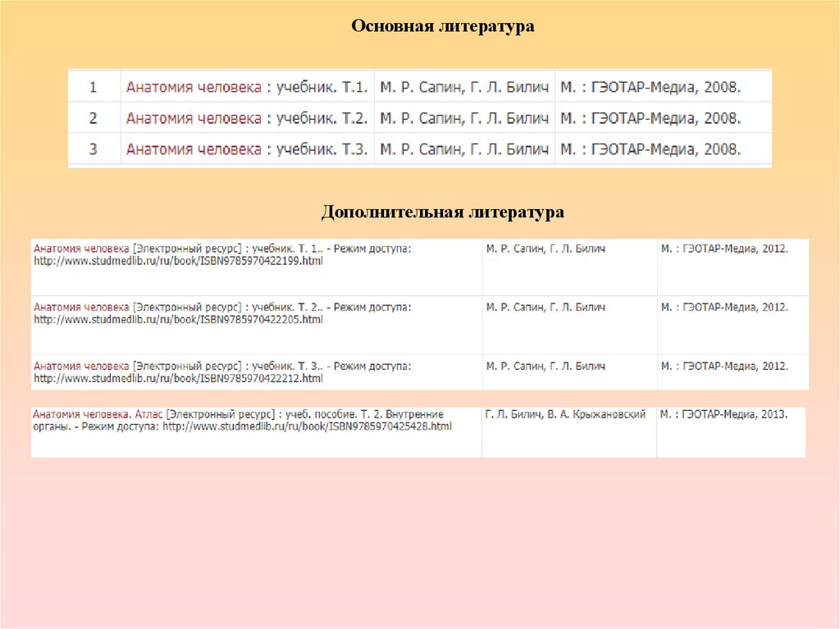Screen dimensions: 840x629
Task: Select row number 2 cell
Action: coord(94,118)
